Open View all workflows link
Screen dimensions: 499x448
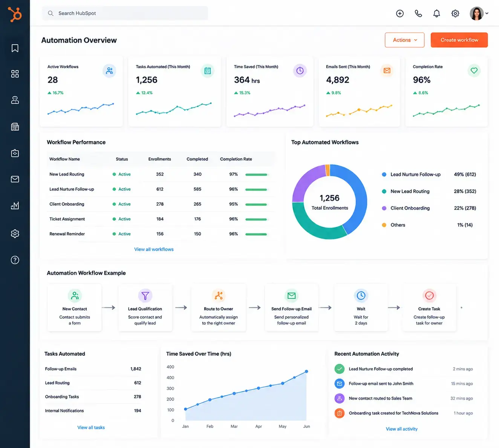pos(154,249)
